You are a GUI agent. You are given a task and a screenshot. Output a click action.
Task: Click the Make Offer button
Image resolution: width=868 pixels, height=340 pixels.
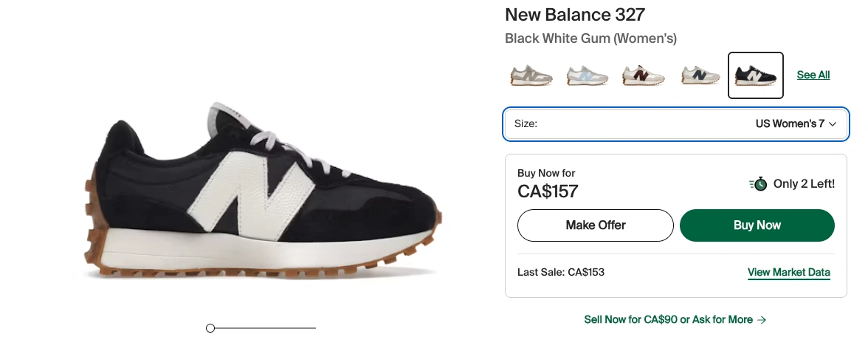click(x=595, y=225)
